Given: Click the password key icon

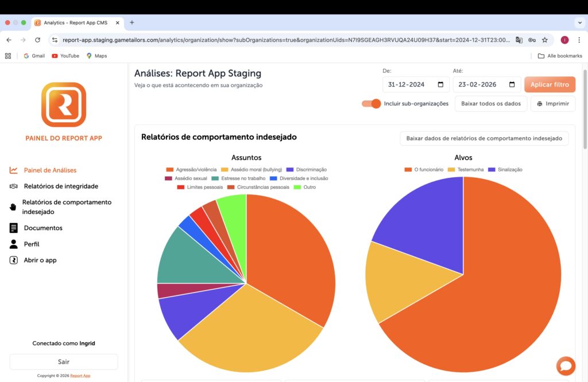Looking at the screenshot, I should pyautogui.click(x=532, y=40).
